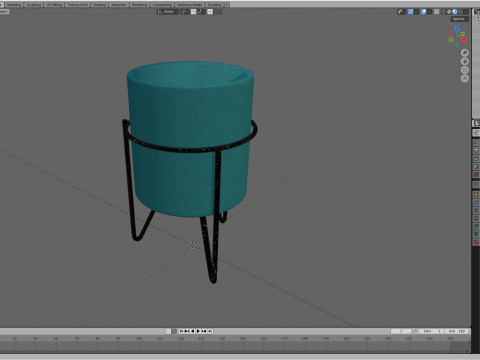
Task: Open the proportional editing falloff dropdown
Action: point(218,12)
